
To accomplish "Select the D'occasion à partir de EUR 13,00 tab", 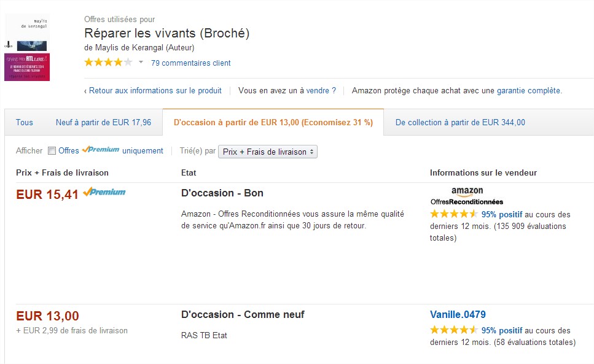I will point(273,122).
